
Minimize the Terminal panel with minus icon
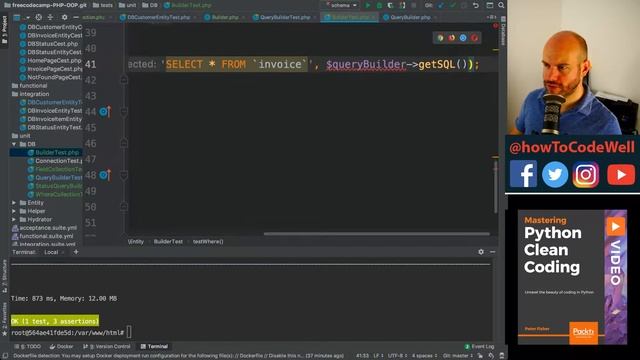[x=493, y=252]
